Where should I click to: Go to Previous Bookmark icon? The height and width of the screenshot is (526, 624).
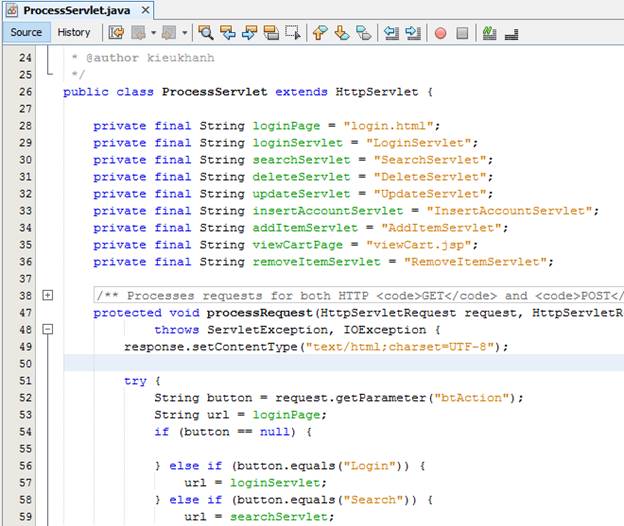click(x=320, y=33)
